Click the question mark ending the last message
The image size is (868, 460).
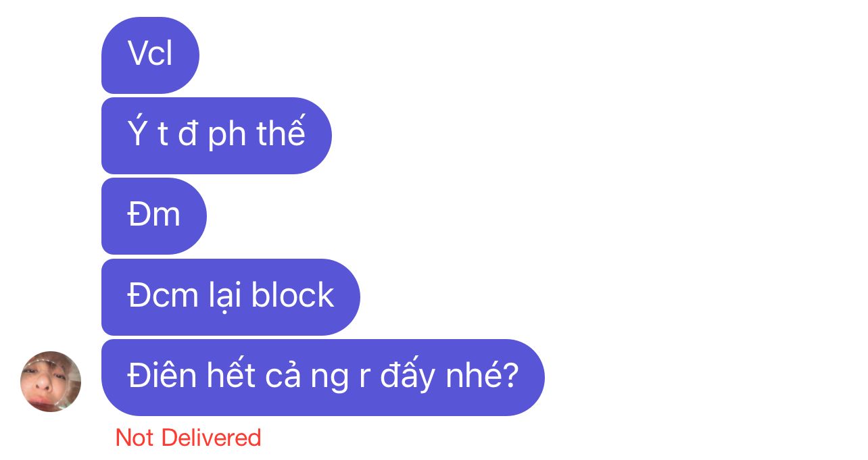[510, 376]
